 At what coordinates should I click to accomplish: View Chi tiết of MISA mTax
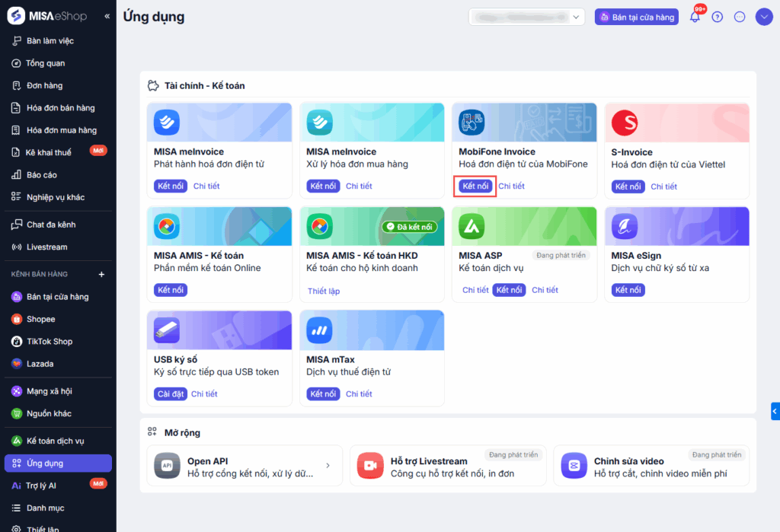[359, 393]
